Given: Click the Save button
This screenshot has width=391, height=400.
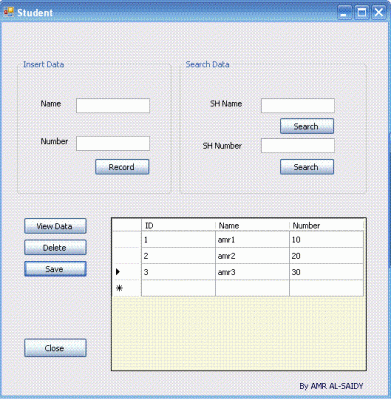Looking at the screenshot, I should click(55, 269).
